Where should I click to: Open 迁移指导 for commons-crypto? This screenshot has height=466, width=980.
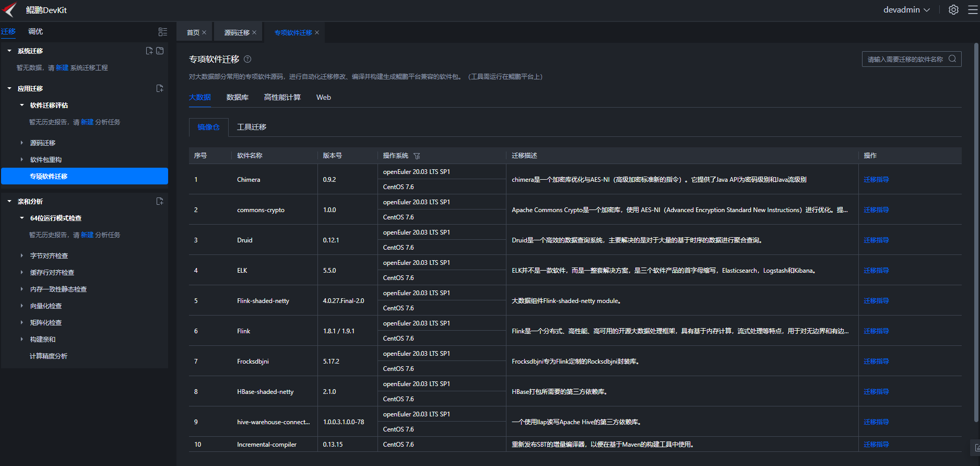point(876,210)
